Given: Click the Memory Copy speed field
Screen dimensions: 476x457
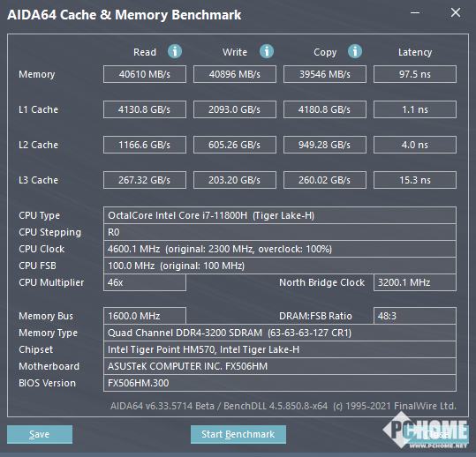Looking at the screenshot, I should click(325, 74).
